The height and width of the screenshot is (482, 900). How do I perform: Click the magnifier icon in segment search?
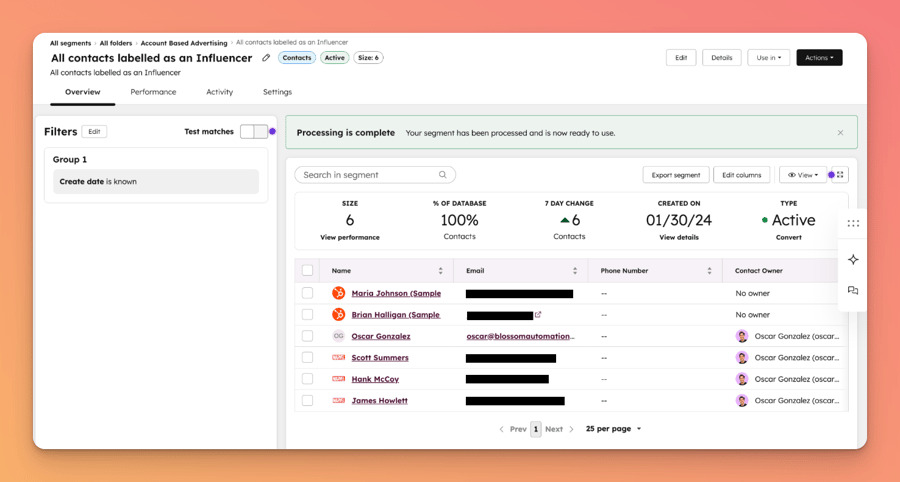tap(443, 175)
